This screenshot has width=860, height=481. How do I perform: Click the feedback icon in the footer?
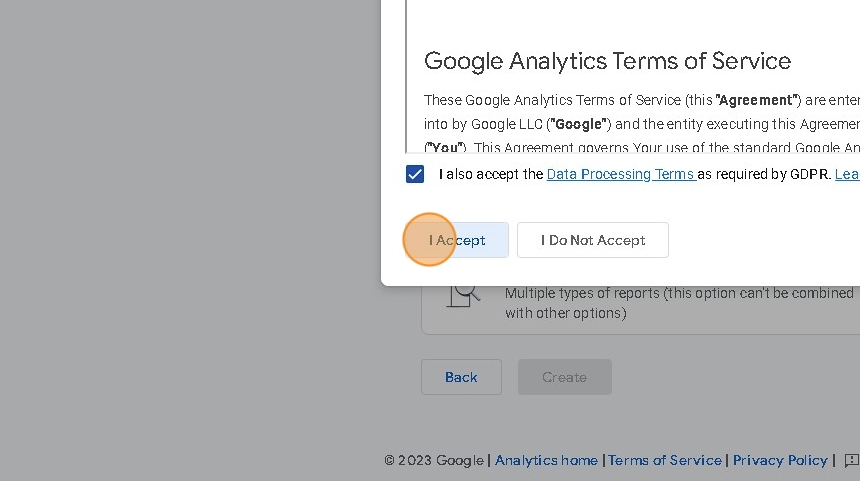pos(851,460)
